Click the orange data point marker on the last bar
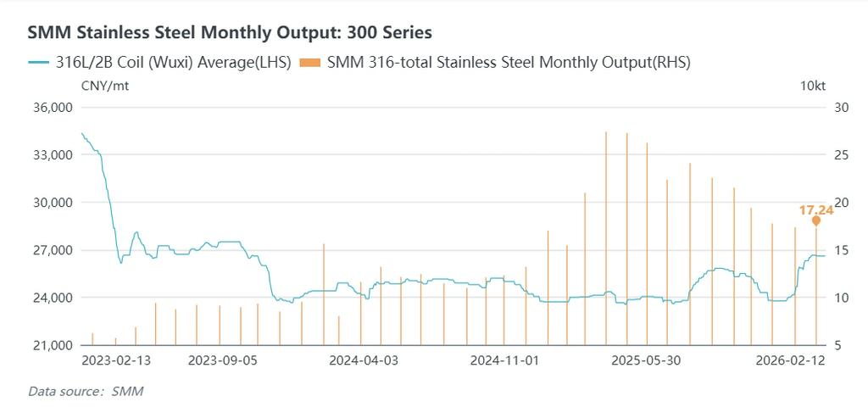This screenshot has height=407, width=868. click(x=816, y=220)
